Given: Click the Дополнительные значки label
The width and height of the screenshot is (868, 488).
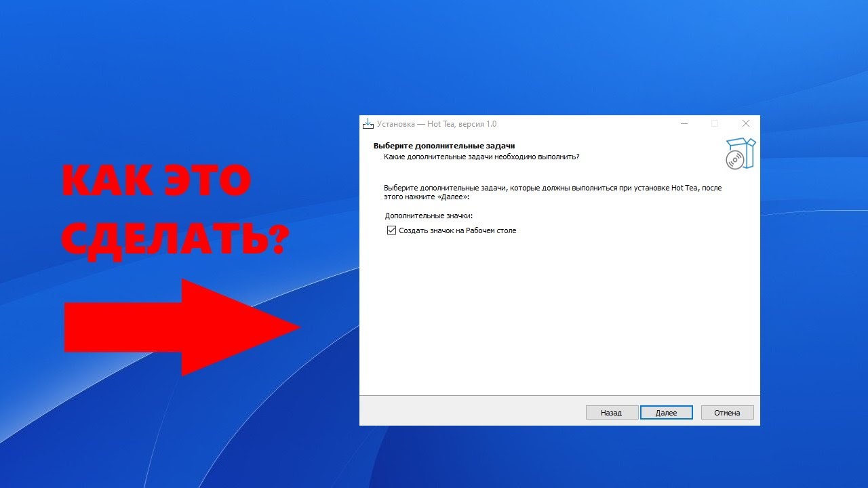Looking at the screenshot, I should (x=429, y=216).
